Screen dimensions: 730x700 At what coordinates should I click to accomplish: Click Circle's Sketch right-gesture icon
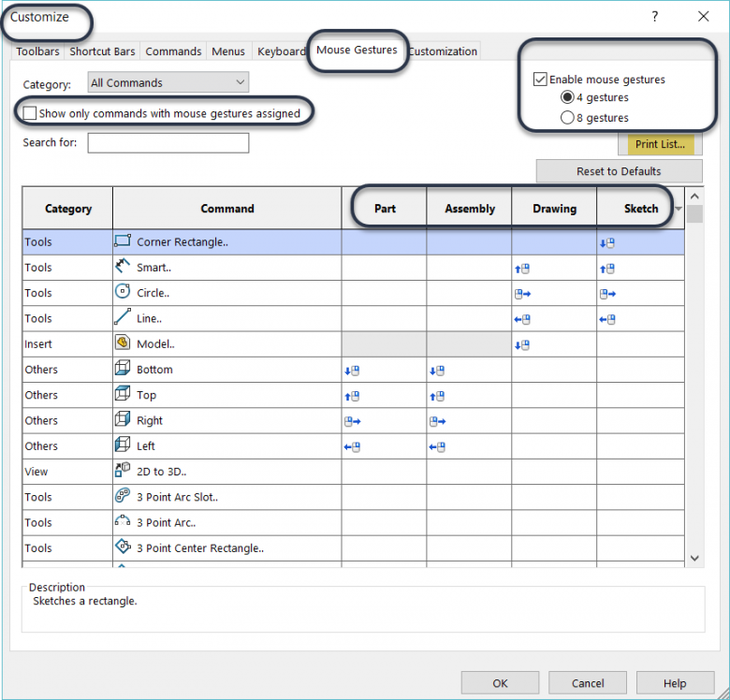(607, 294)
